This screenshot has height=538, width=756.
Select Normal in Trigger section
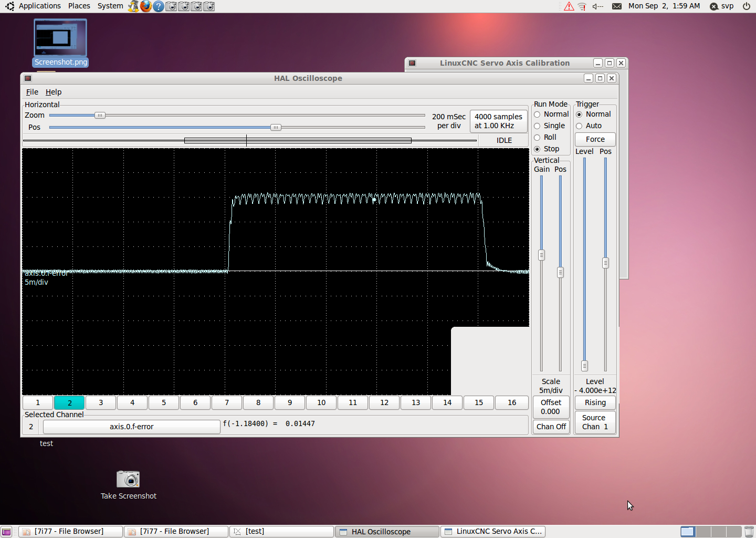pyautogui.click(x=579, y=115)
